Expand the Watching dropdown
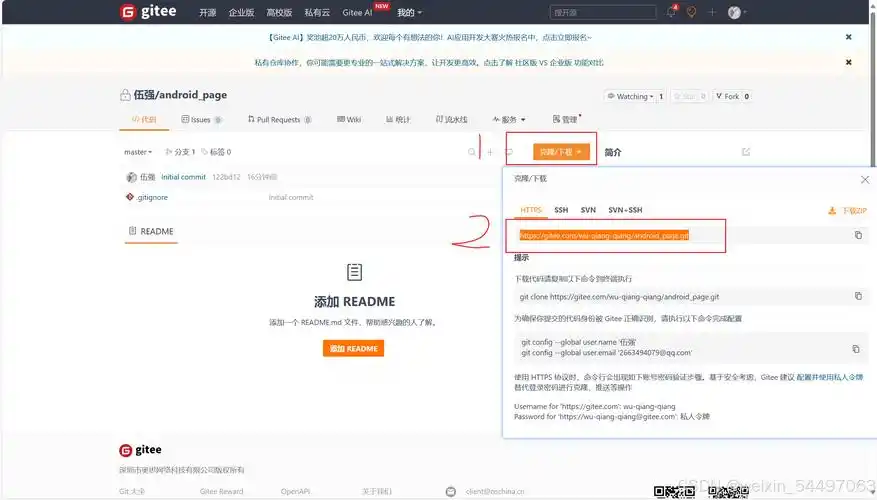 (630, 96)
